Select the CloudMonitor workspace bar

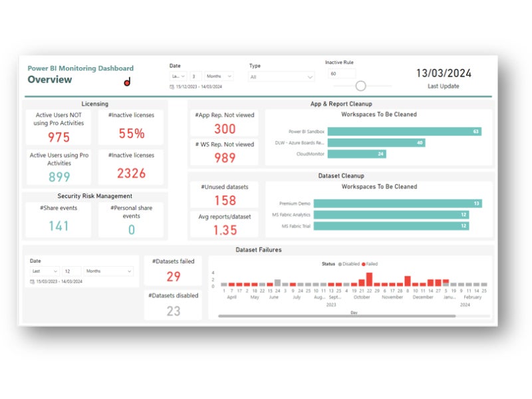[x=356, y=154]
